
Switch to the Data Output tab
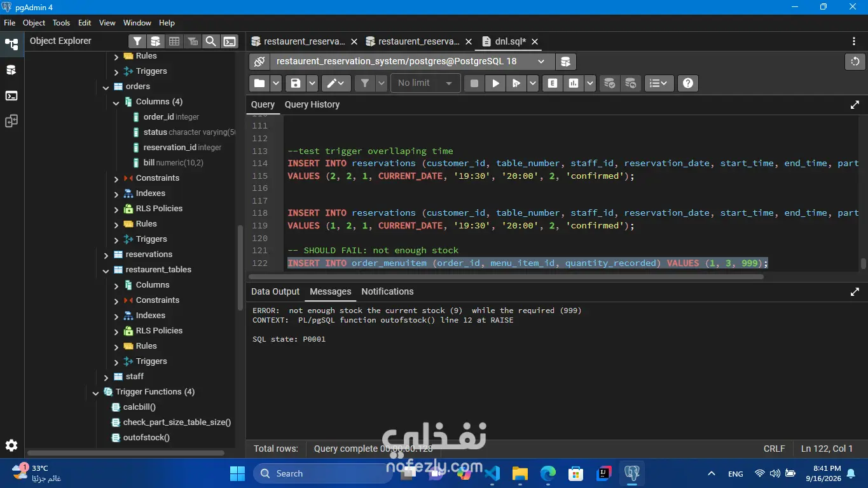(x=275, y=291)
